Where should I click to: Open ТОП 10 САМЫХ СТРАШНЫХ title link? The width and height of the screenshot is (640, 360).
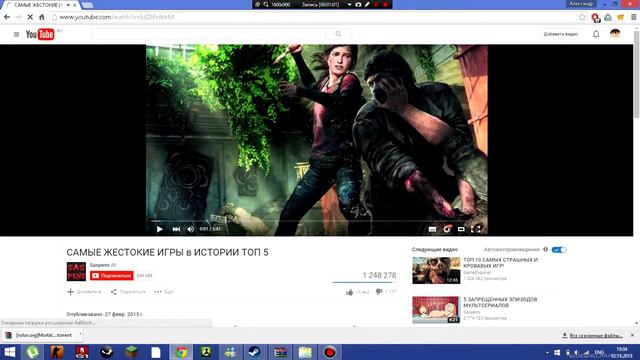click(500, 262)
